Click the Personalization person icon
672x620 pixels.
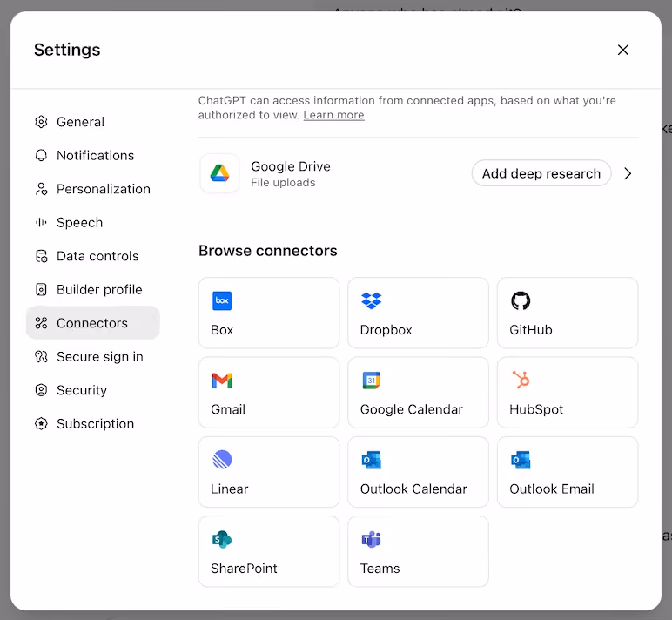[41, 189]
